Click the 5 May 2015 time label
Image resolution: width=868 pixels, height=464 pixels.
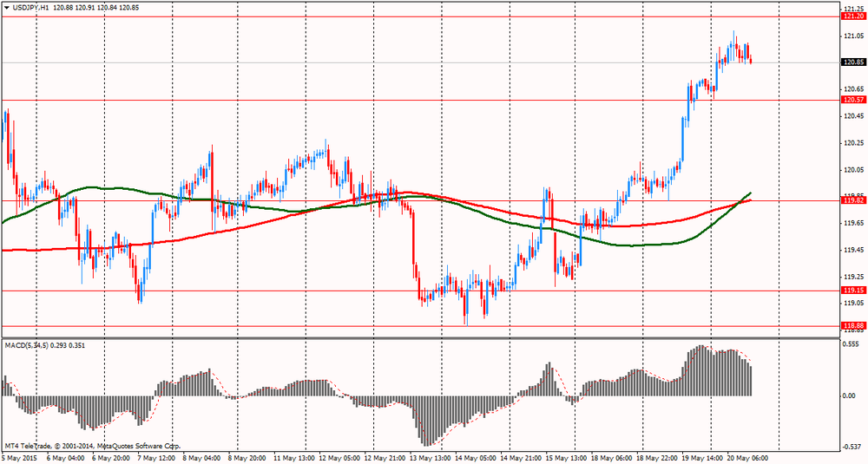click(x=17, y=459)
